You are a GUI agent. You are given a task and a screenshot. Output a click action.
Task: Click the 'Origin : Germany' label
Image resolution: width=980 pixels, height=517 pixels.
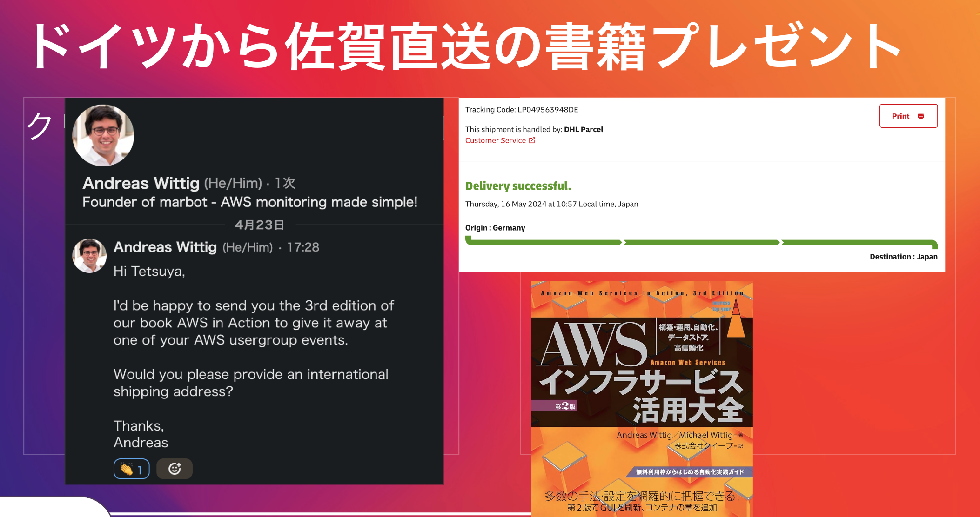(495, 228)
